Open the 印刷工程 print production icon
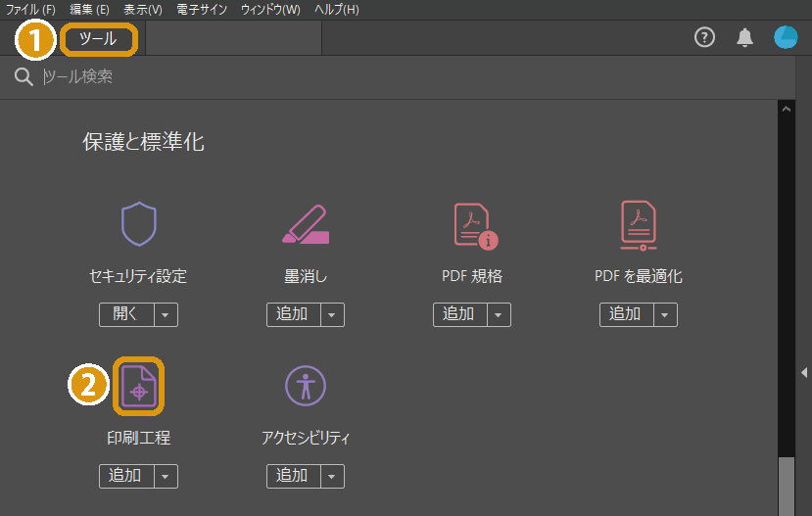This screenshot has width=812, height=516. click(x=138, y=386)
